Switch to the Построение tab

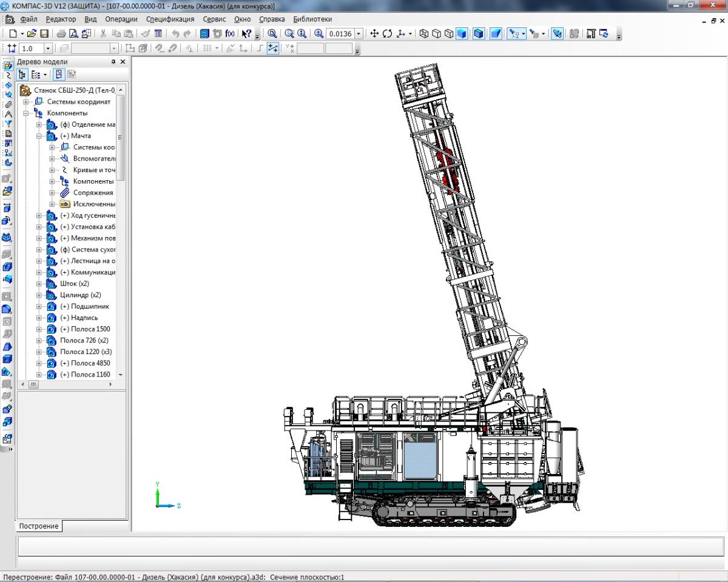click(38, 526)
